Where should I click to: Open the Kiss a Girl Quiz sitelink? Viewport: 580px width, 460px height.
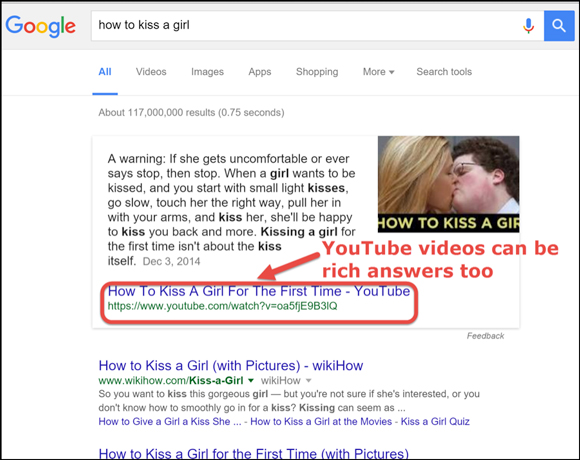click(435, 422)
